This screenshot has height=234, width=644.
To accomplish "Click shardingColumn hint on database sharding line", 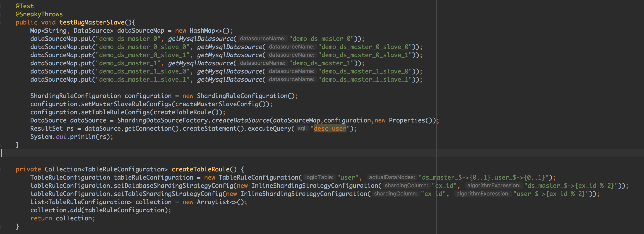I will [406, 186].
